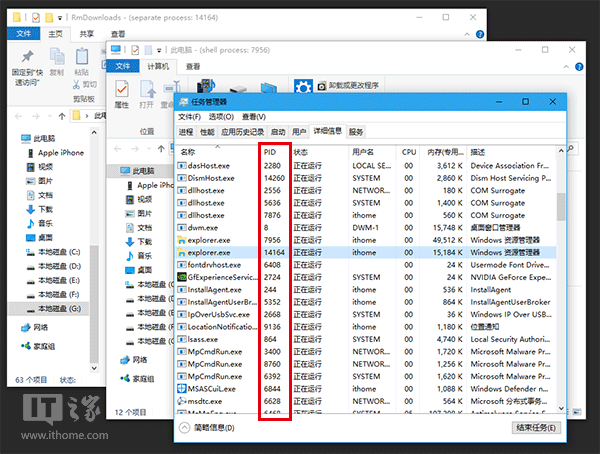
Task: Click up arrow in RmDownloads navigation bar
Action: click(x=62, y=116)
